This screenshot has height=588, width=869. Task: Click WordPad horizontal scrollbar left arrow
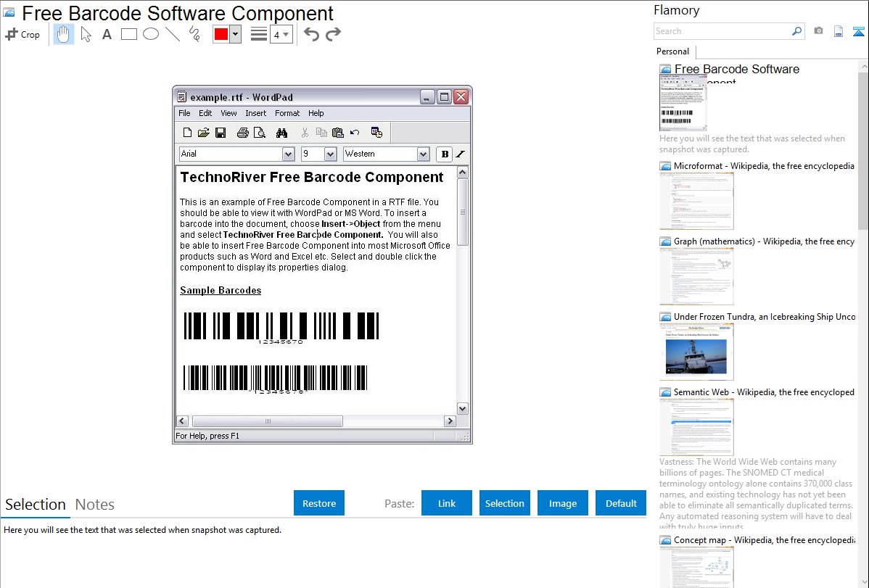coord(182,421)
